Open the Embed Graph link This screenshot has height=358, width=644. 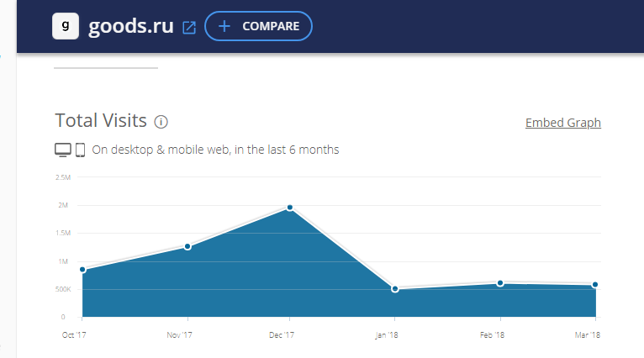coord(562,123)
